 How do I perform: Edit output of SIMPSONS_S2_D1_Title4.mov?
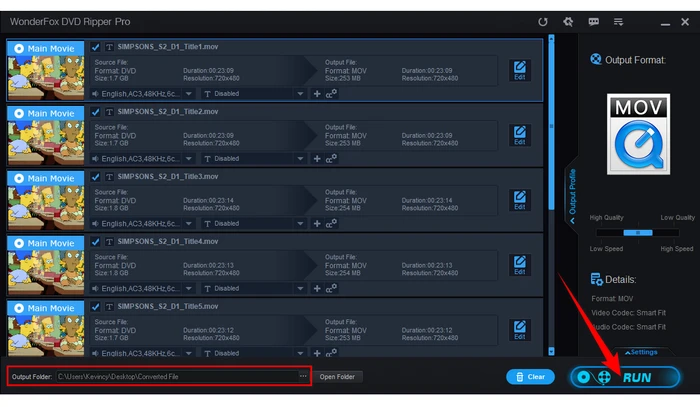tap(520, 265)
